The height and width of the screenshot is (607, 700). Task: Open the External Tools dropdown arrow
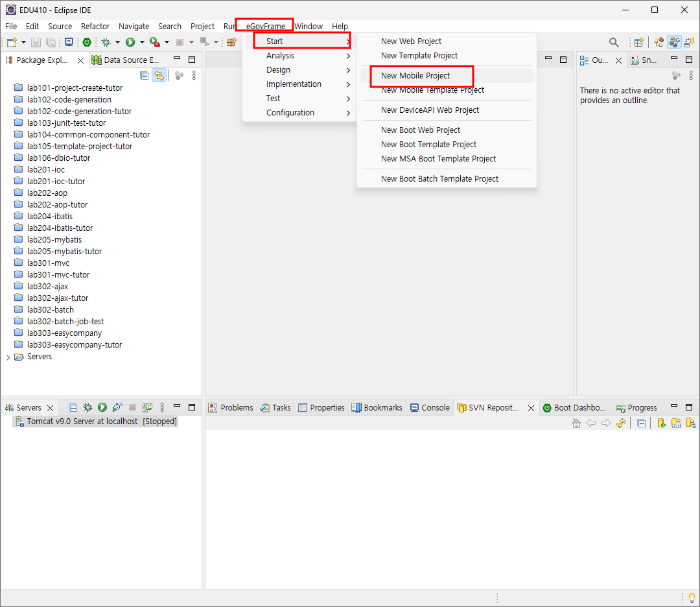167,42
